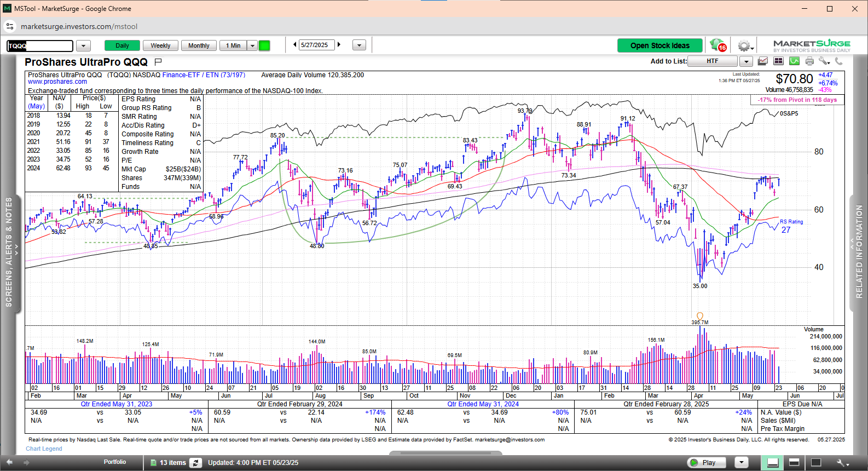
Task: Open the playback options dropdown beside Play
Action: pos(741,463)
